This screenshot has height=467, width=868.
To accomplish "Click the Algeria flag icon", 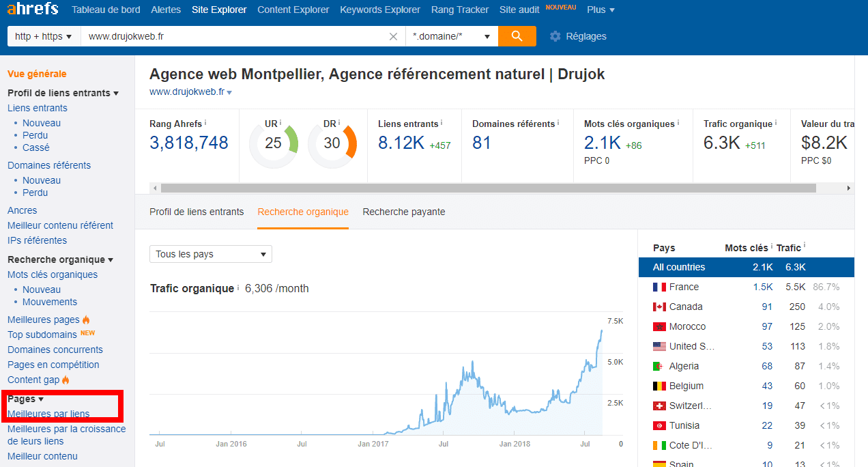I will [x=659, y=367].
